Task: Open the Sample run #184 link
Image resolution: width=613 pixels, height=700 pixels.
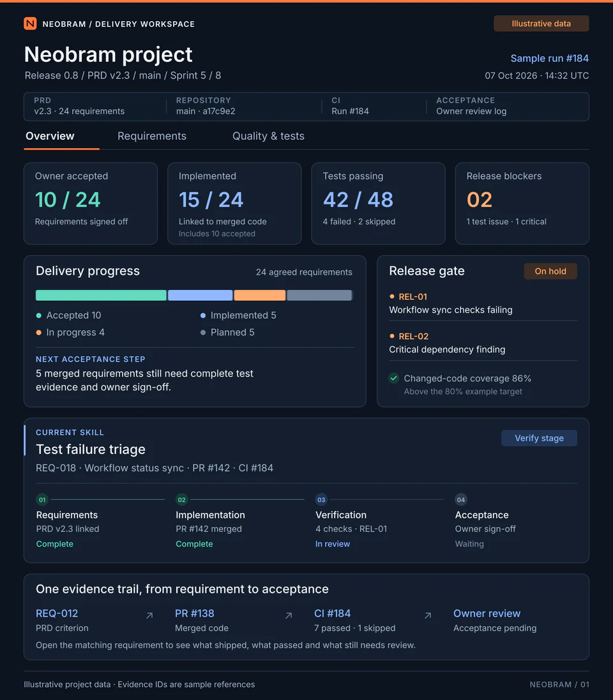Action: (550, 59)
